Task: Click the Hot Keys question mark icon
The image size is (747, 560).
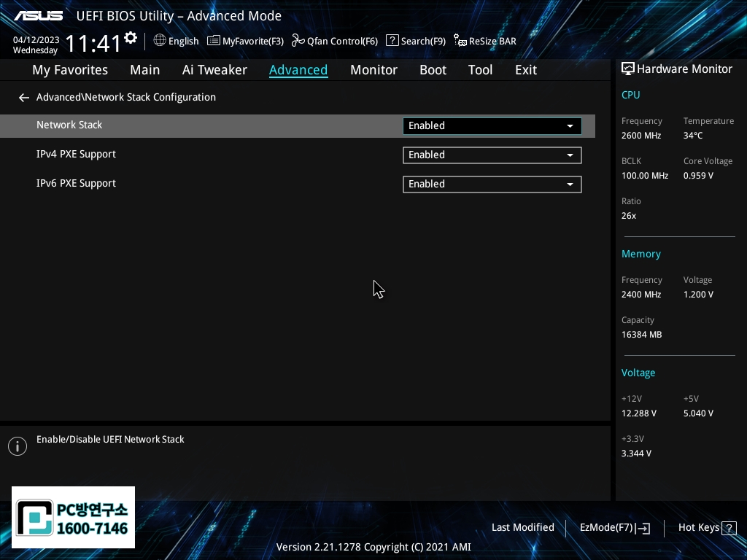Action: (x=729, y=528)
